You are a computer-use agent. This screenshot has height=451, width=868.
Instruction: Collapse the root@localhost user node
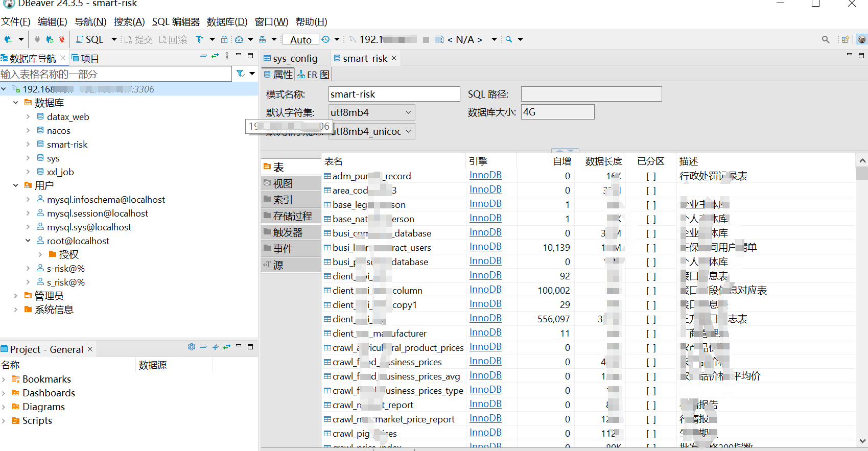point(28,241)
